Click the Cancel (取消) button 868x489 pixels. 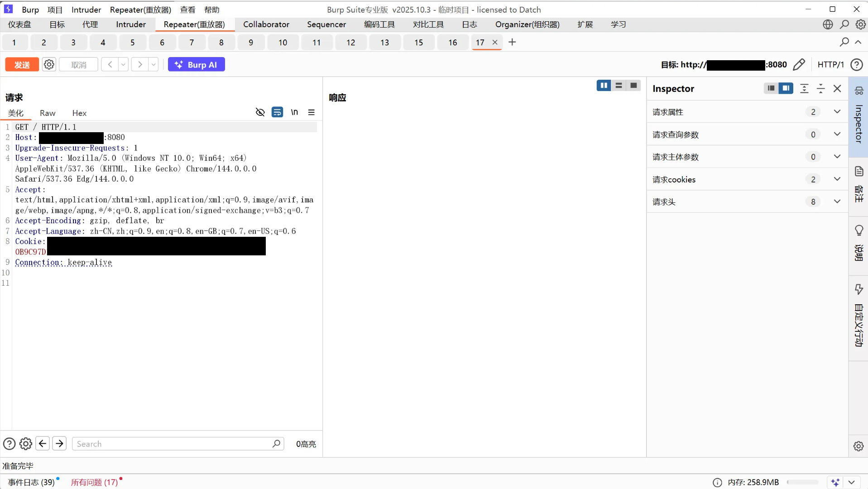pos(78,65)
